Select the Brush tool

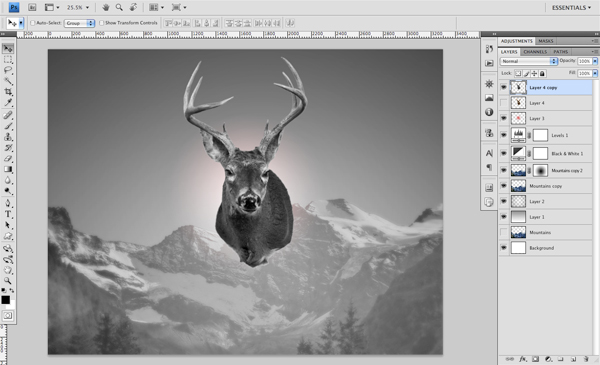coord(8,126)
